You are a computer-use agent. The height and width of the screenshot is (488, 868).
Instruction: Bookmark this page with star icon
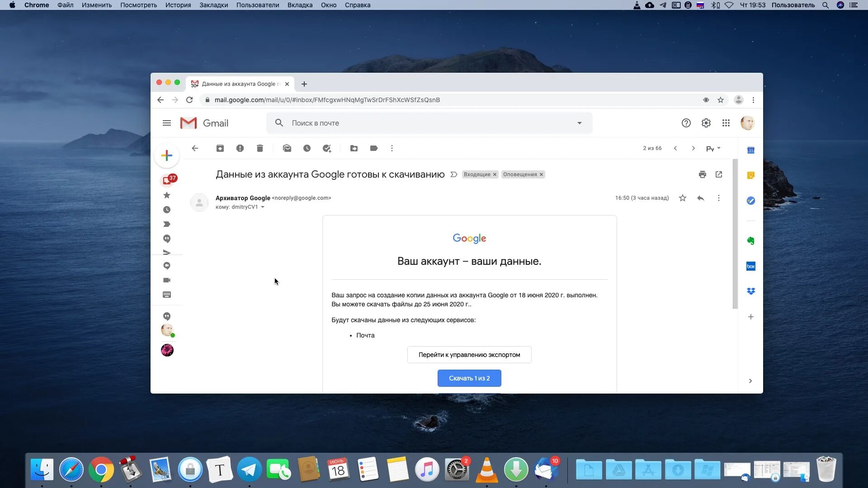[x=721, y=100]
